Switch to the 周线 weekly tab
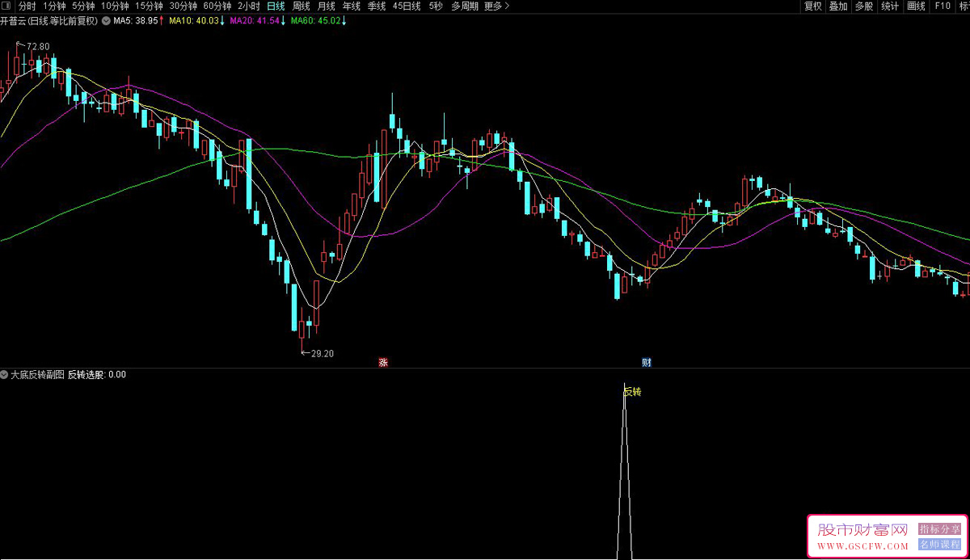 301,6
